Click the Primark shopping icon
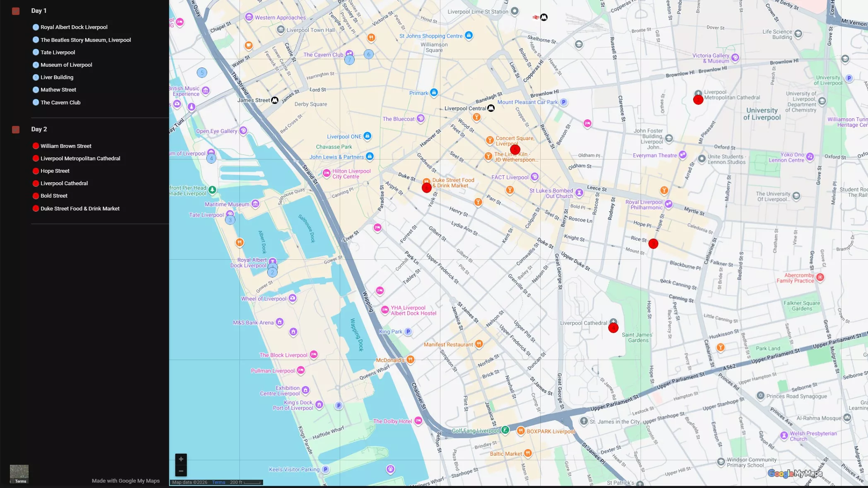 (x=434, y=92)
